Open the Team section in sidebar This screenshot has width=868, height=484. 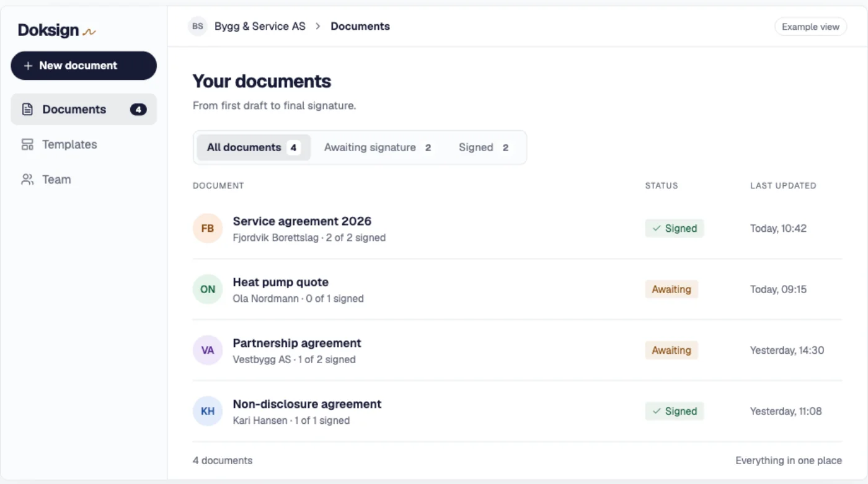pyautogui.click(x=84, y=180)
